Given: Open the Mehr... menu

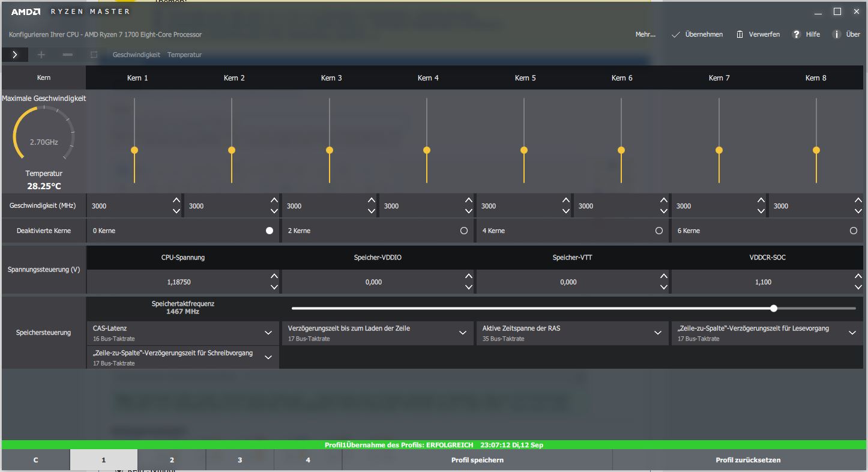Looking at the screenshot, I should point(645,34).
